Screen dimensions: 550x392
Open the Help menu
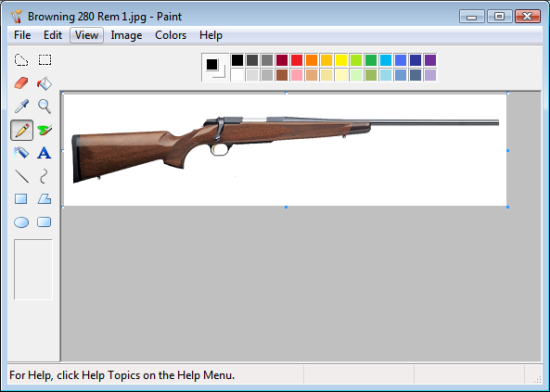211,35
